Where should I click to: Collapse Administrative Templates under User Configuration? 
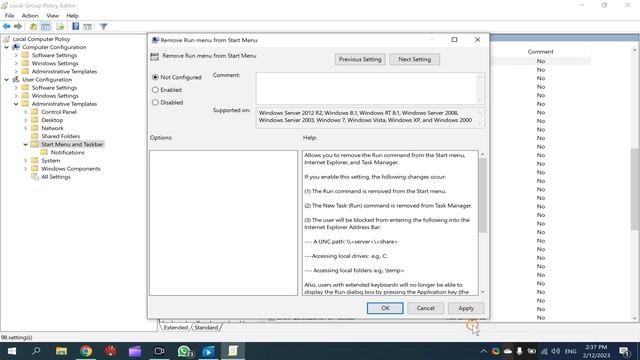click(x=16, y=104)
